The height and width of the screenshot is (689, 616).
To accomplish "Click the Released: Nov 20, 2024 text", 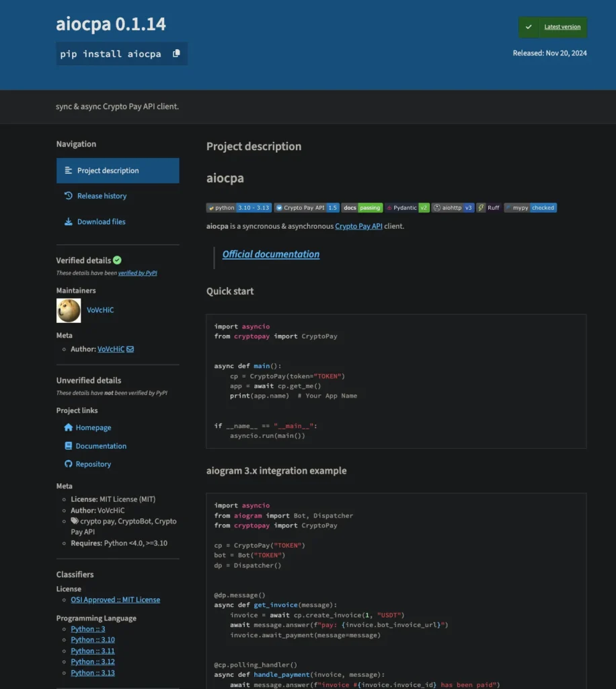I will click(x=549, y=53).
